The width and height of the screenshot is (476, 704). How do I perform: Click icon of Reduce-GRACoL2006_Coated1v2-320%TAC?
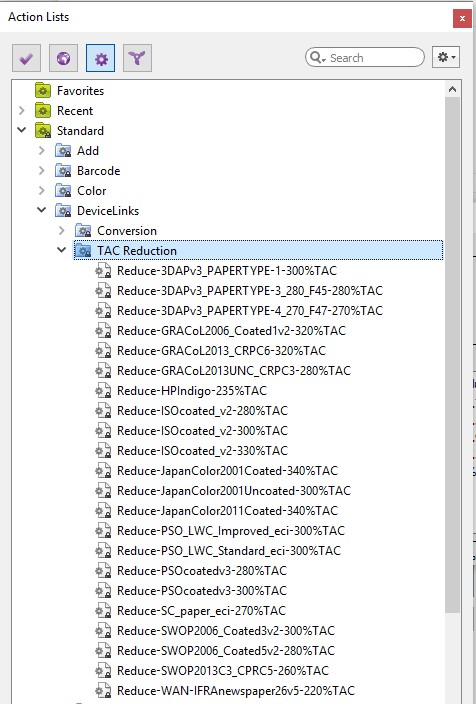point(103,331)
